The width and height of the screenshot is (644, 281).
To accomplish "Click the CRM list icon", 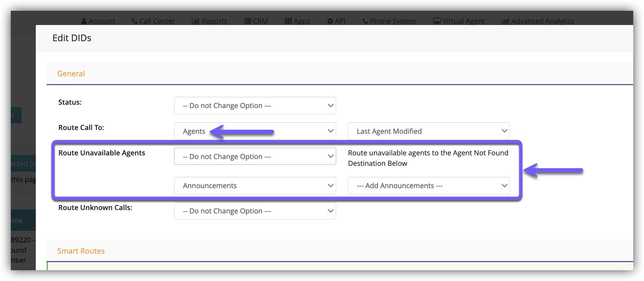I will point(247,21).
